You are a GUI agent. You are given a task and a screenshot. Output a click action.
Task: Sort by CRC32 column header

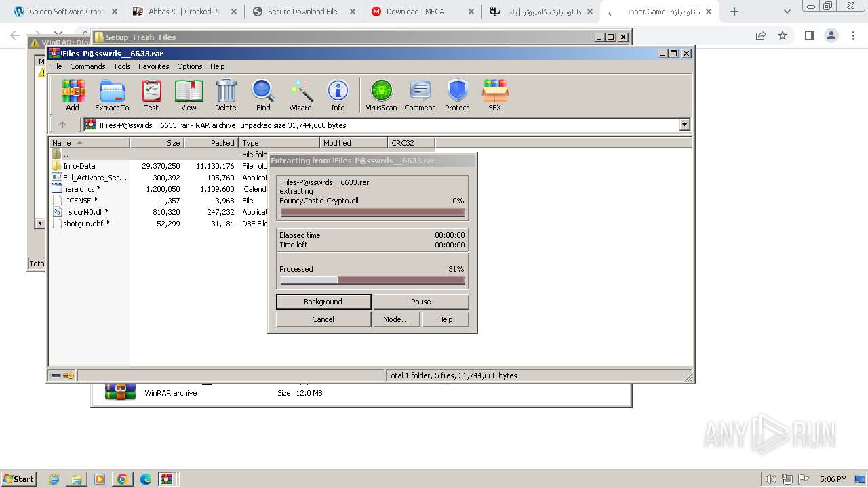click(411, 142)
